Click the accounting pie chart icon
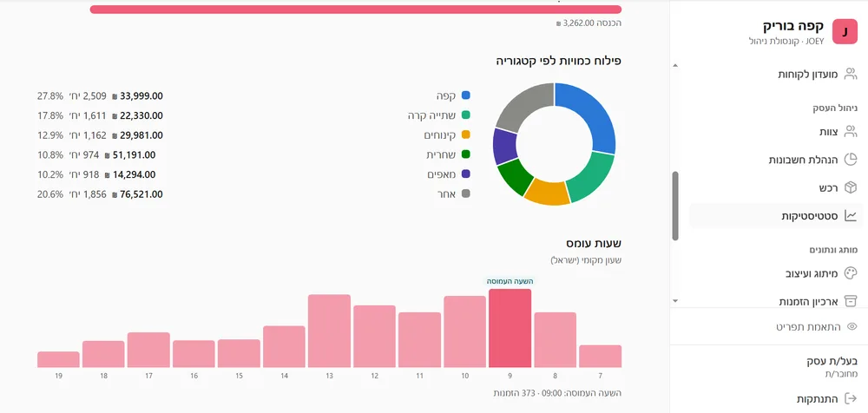The width and height of the screenshot is (868, 413). coord(850,160)
